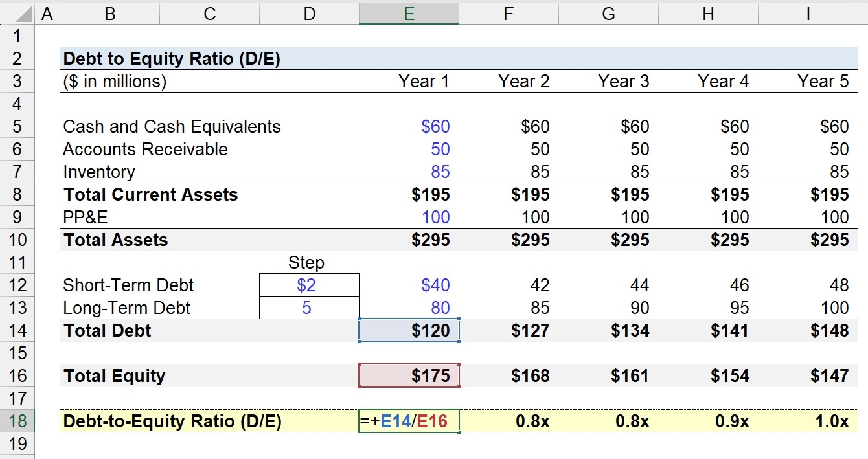868x459 pixels.
Task: Select column E header
Action: coord(409,12)
